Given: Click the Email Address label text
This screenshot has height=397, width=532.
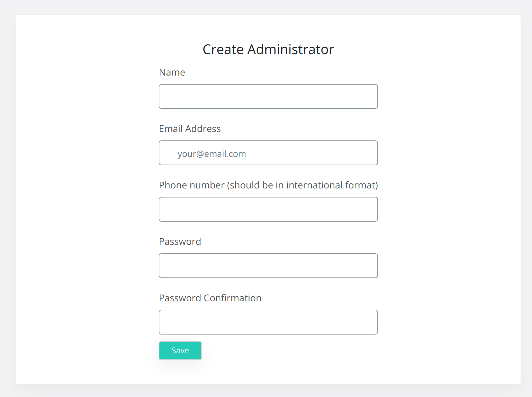Looking at the screenshot, I should click(x=190, y=129).
